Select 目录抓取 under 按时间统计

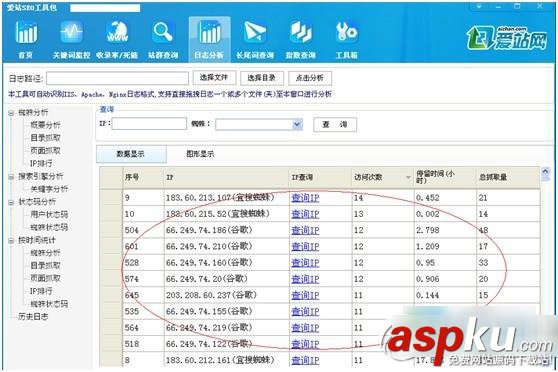click(x=45, y=266)
